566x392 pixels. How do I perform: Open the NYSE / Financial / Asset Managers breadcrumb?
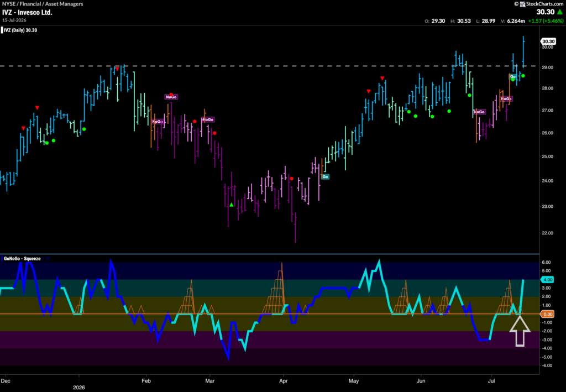(x=43, y=4)
